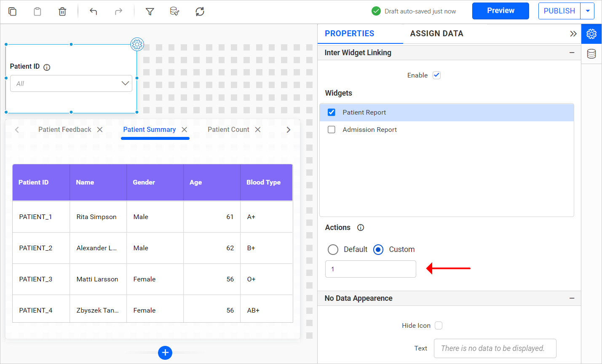Click the Preview button
The image size is (602, 364).
[x=500, y=11]
